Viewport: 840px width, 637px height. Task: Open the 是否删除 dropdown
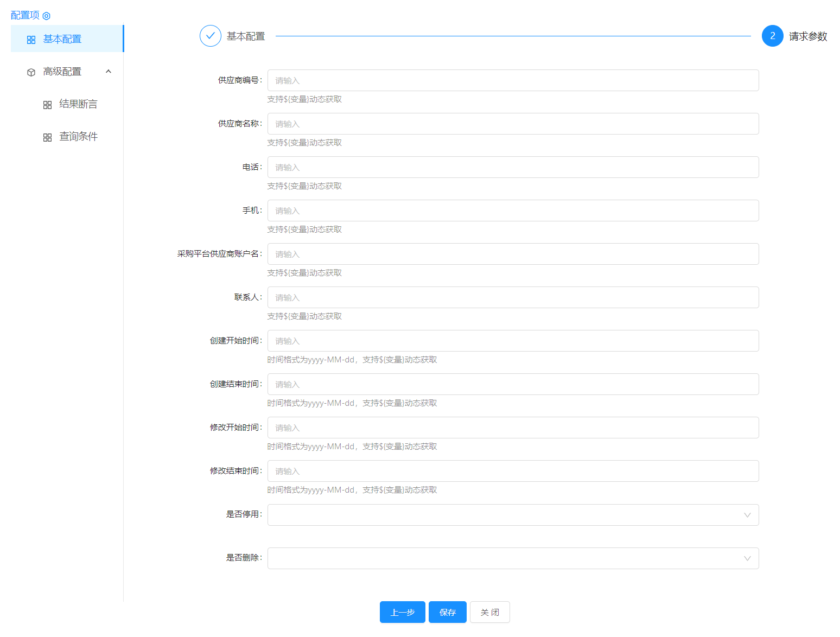click(x=513, y=558)
